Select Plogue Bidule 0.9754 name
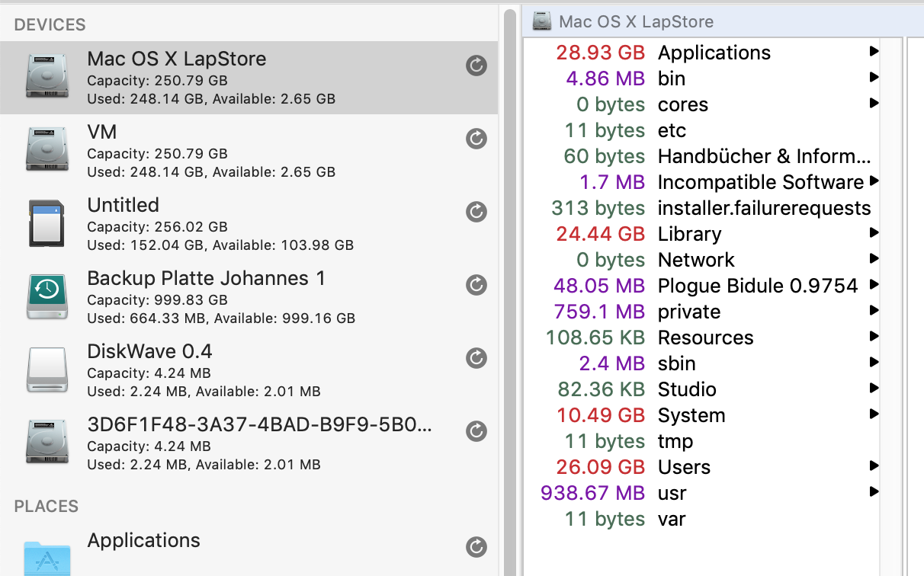Screen dimensions: 924x576 (759, 286)
